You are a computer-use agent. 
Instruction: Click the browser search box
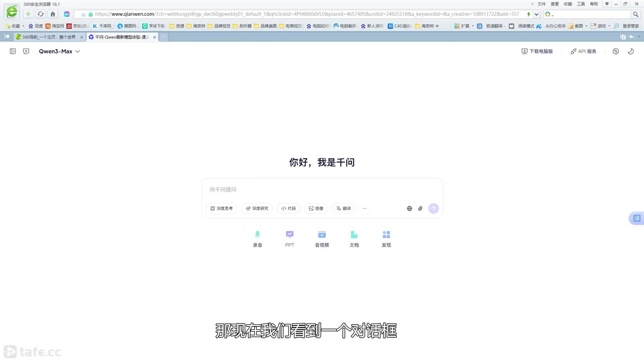pyautogui.click(x=592, y=14)
